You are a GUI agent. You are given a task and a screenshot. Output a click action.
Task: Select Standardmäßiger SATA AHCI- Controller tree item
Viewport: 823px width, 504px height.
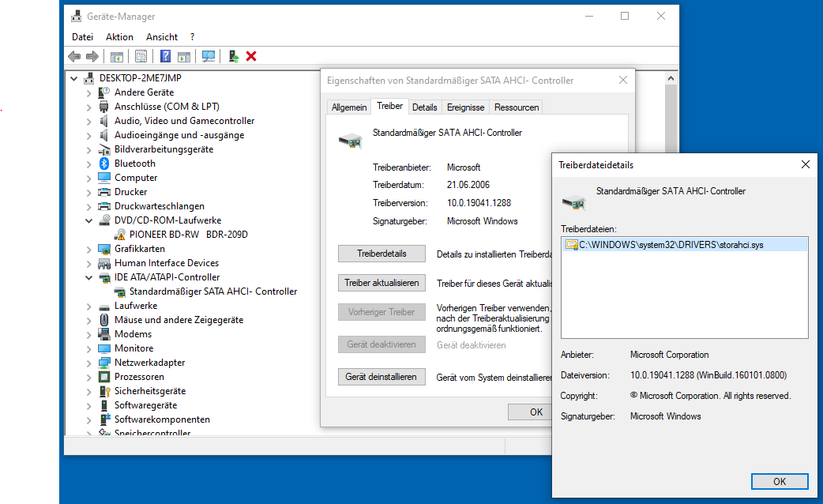[x=213, y=291]
